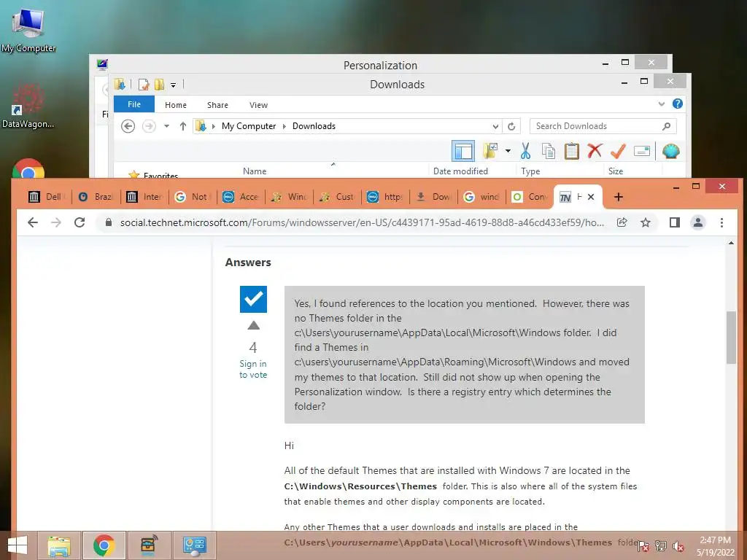Click the orange checkmark icon in Downloads toolbar
Screen dimensions: 747x560
[x=618, y=151]
